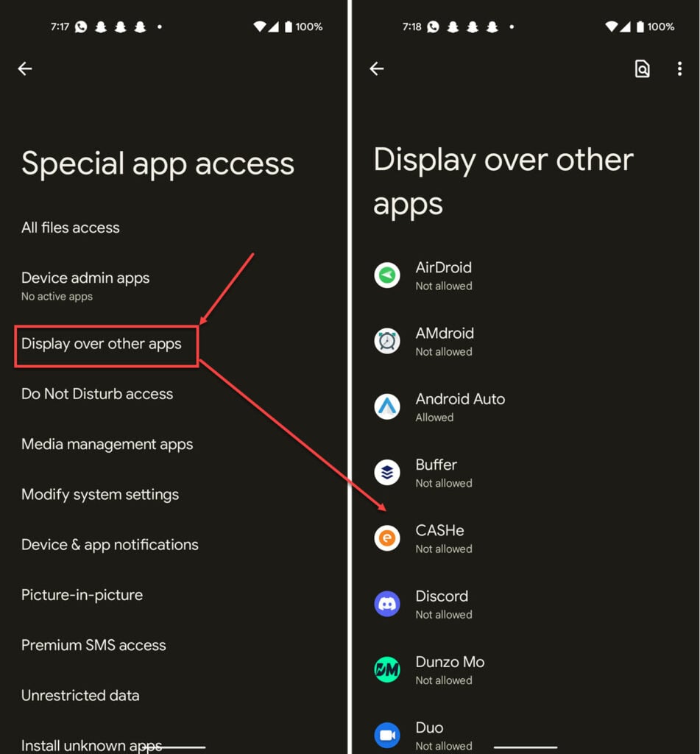Tap the Android Auto icon

tap(387, 406)
